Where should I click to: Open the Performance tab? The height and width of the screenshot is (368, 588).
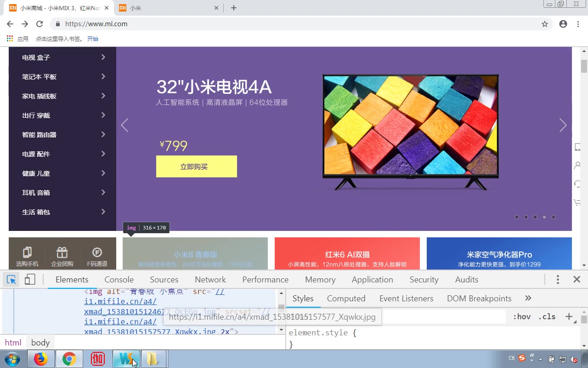point(266,279)
